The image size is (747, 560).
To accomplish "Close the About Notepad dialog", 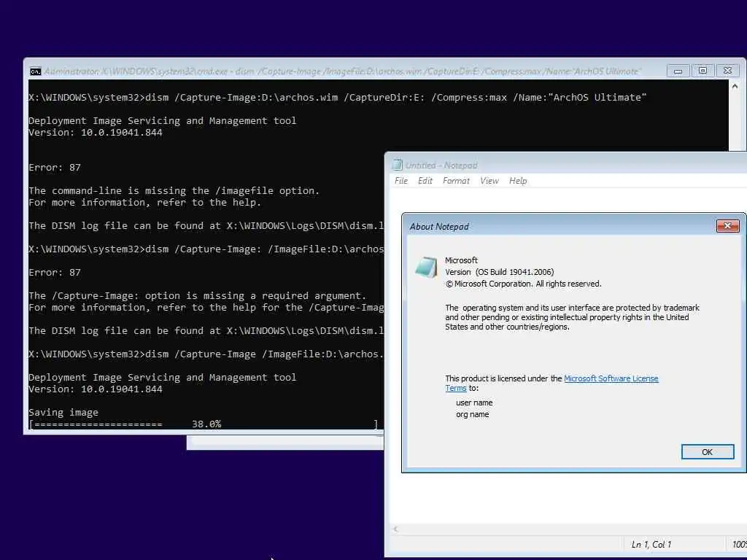I will point(727,226).
